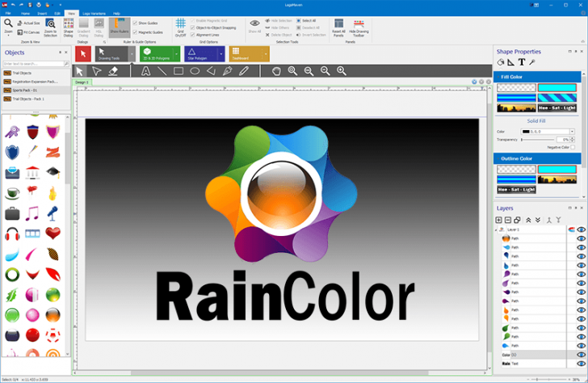Viewport: 588px width, 383px height.
Task: Click the Remove Layer minus icon
Action: pos(508,220)
